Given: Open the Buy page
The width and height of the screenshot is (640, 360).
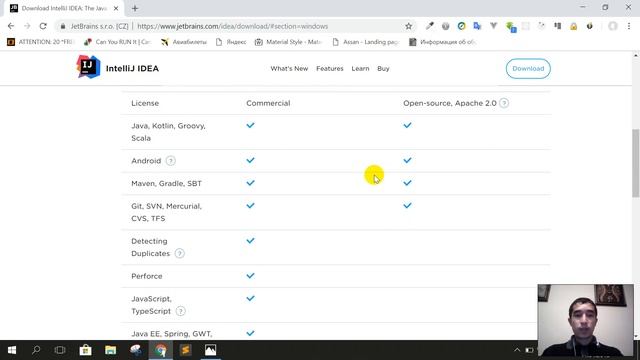Looking at the screenshot, I should [383, 69].
